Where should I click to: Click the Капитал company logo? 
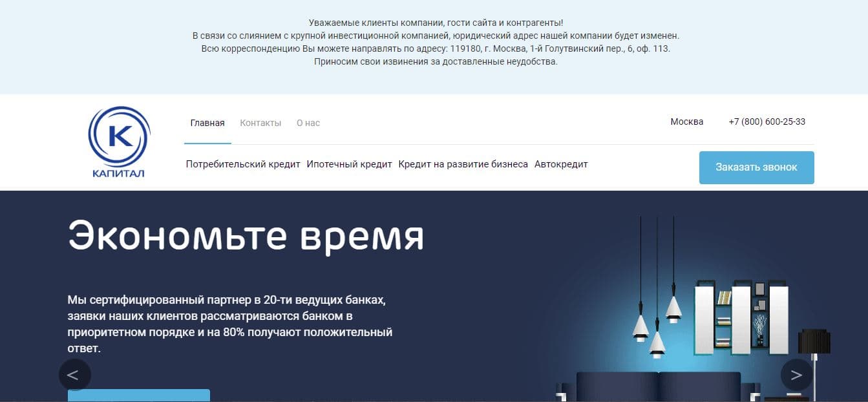point(119,141)
